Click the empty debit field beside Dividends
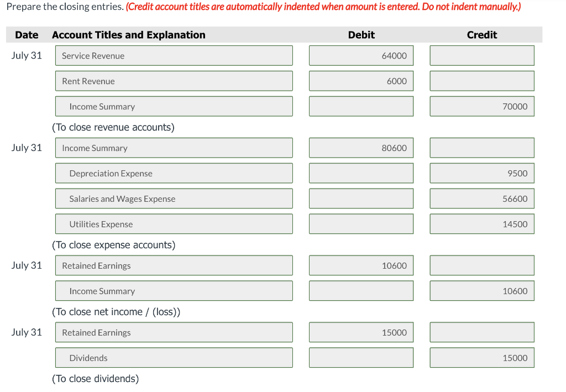This screenshot has width=566, height=392. [x=361, y=357]
